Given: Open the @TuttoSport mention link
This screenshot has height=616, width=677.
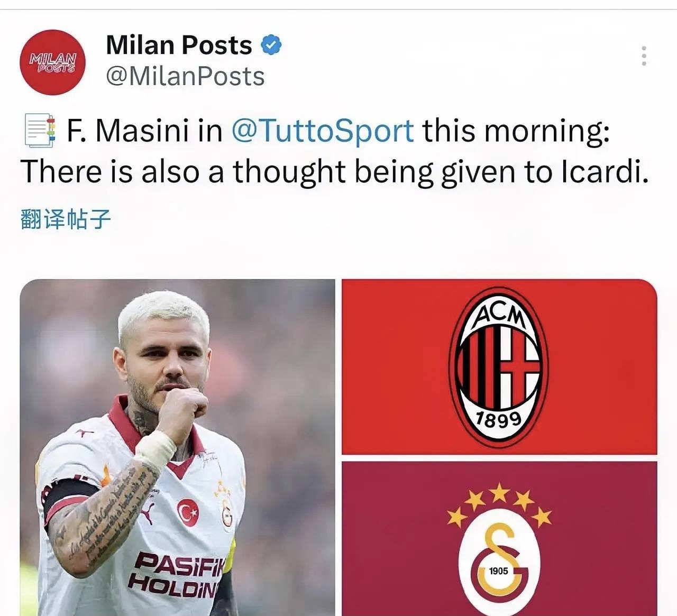Looking at the screenshot, I should pos(323,130).
